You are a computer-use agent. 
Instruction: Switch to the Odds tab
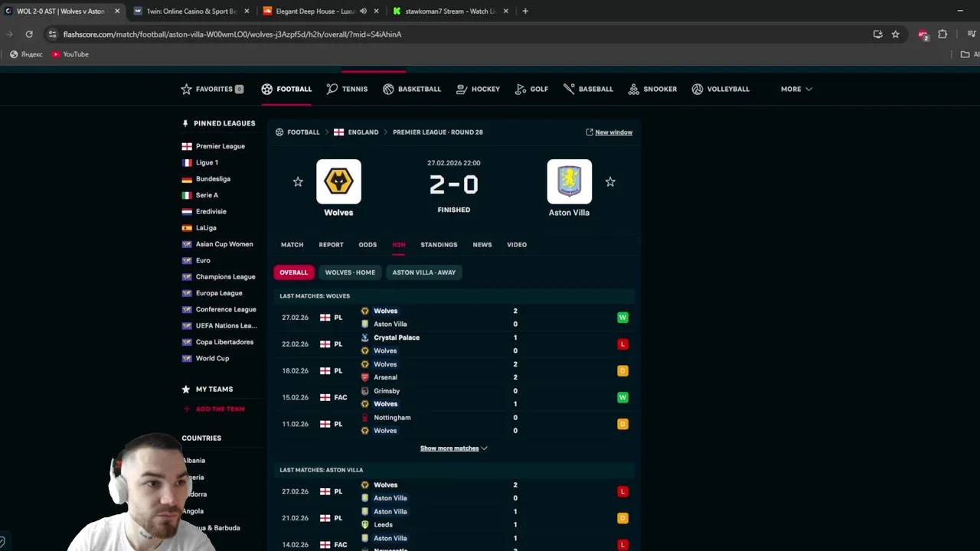(x=367, y=245)
